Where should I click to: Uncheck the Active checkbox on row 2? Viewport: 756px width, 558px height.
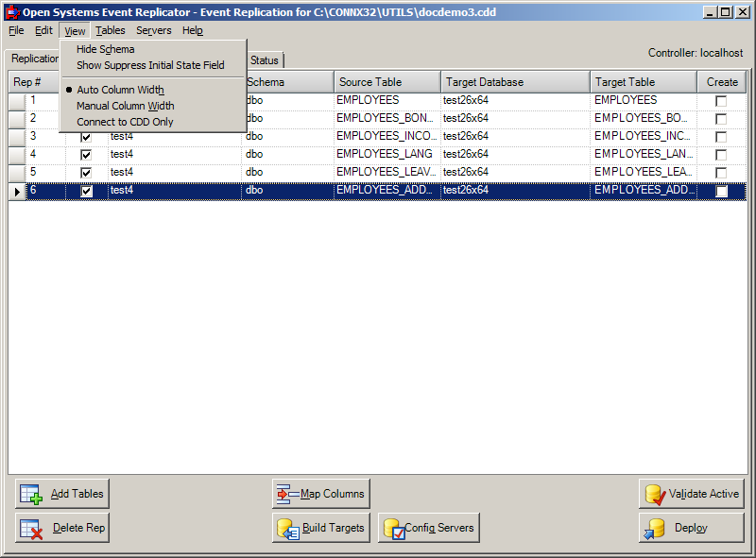point(86,117)
